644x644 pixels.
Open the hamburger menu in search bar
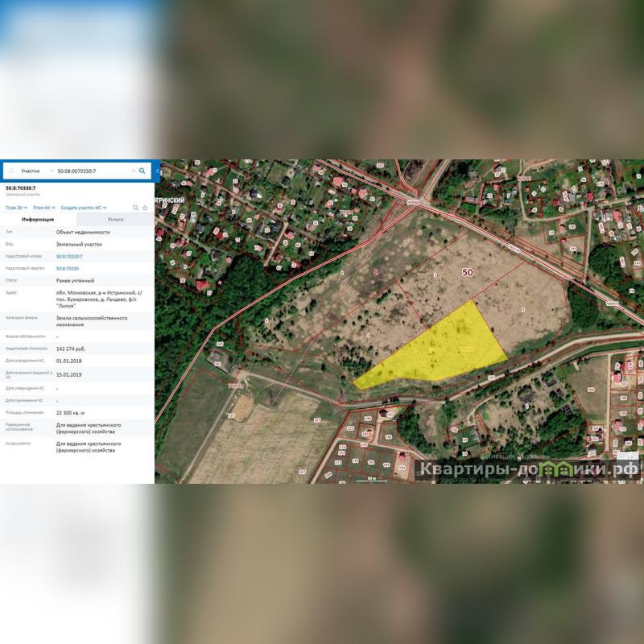click(11, 171)
